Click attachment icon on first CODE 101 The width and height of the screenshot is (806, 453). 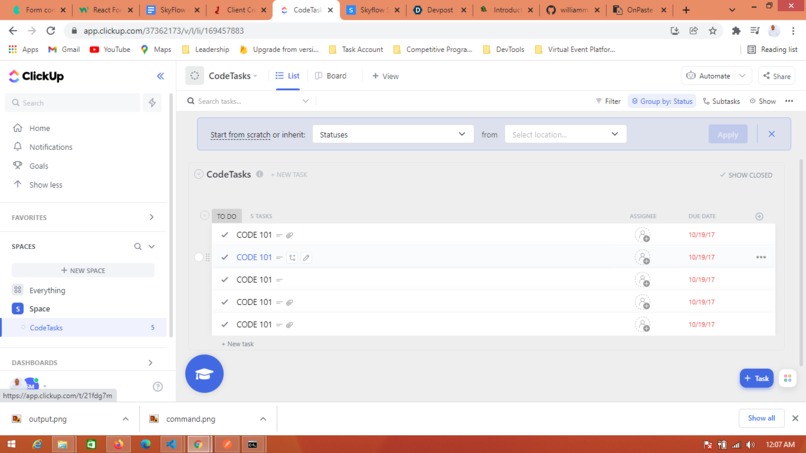click(289, 235)
